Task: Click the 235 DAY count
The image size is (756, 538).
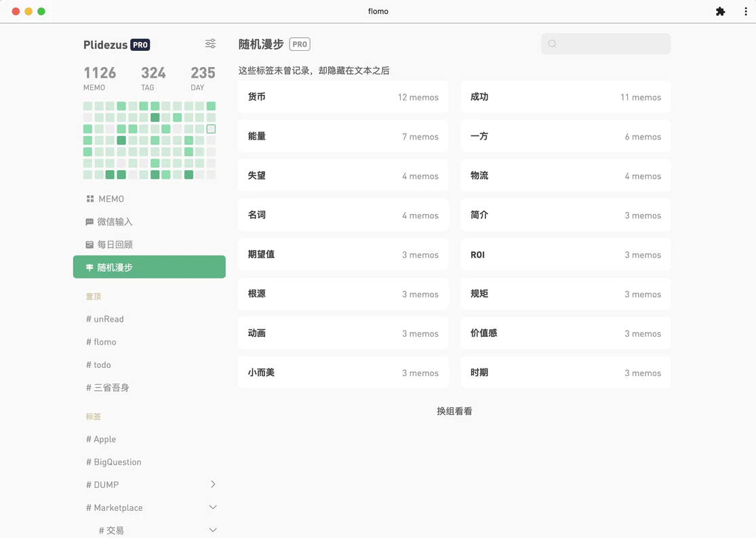Action: [x=203, y=78]
